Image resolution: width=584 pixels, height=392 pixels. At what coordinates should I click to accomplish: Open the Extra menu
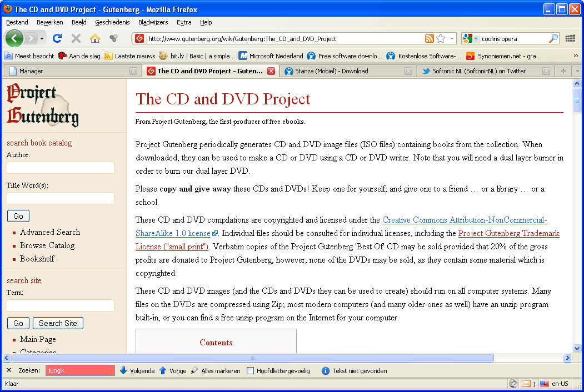point(184,22)
